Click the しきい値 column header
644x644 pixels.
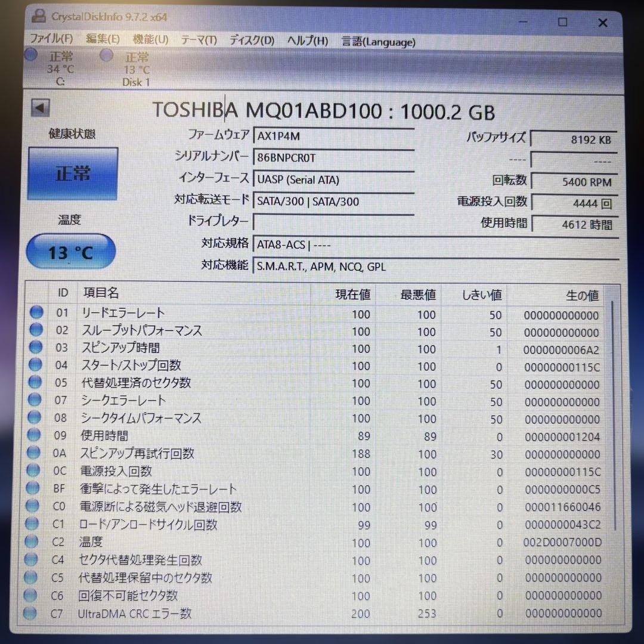tap(475, 295)
